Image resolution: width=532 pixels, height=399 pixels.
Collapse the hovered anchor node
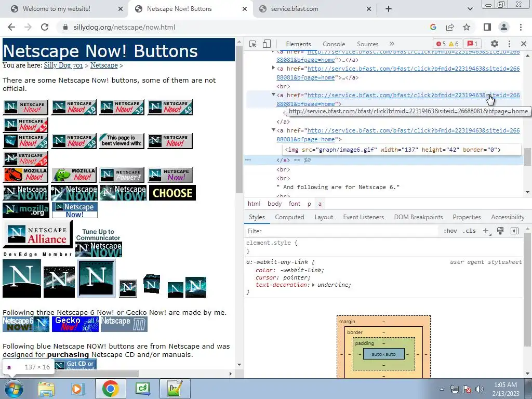tap(273, 95)
